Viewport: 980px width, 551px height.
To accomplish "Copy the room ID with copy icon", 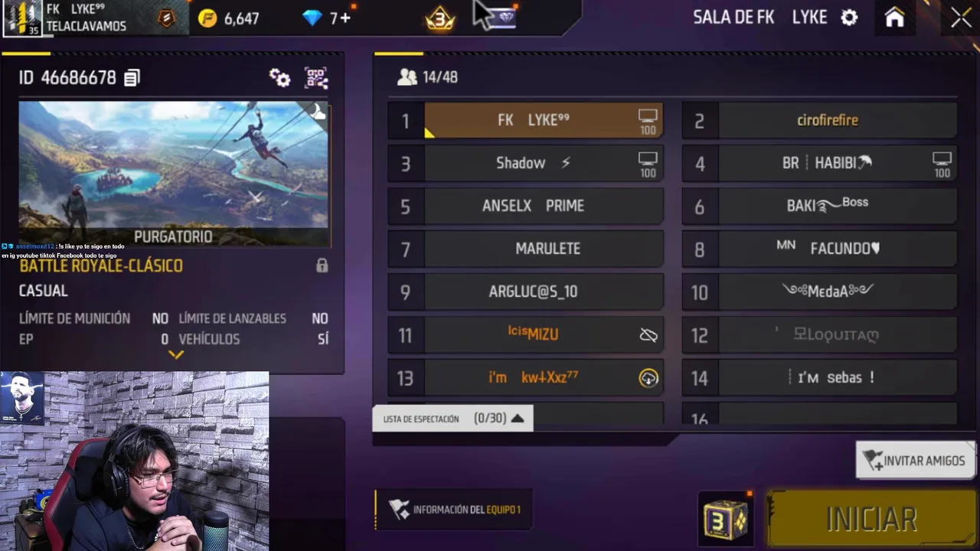I will click(x=132, y=78).
